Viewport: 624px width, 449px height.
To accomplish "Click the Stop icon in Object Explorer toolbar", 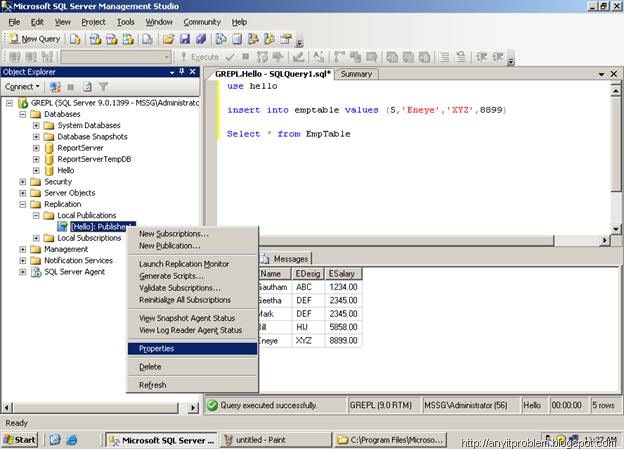I will (71, 86).
